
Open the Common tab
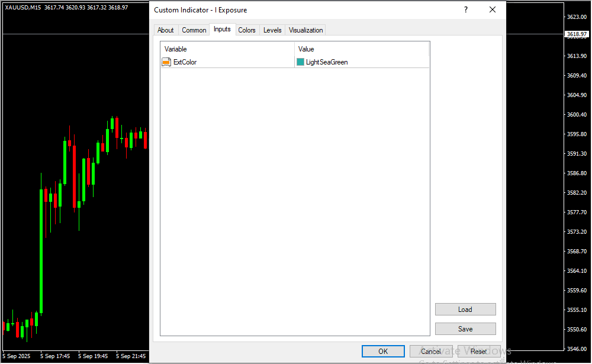coord(194,30)
